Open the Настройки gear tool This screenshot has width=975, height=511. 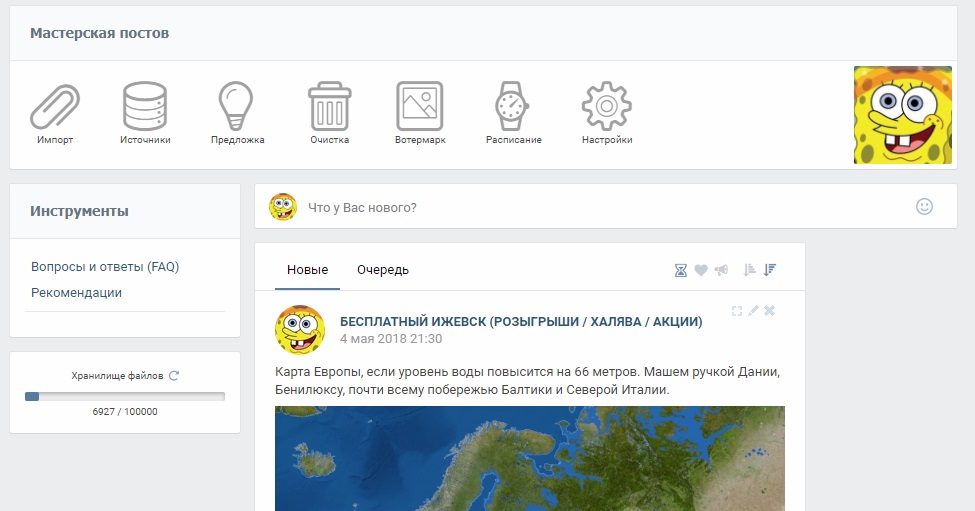click(x=607, y=113)
